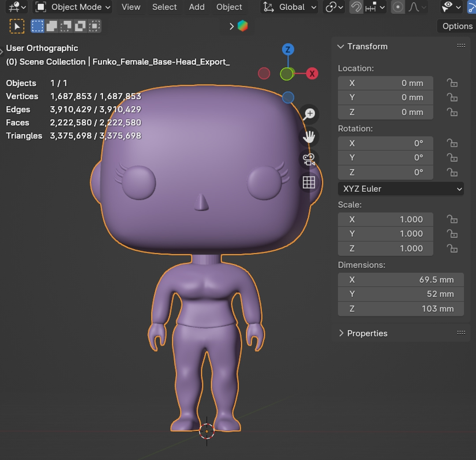Choose the subtract selection mode icon
The image size is (476, 460).
(x=66, y=26)
